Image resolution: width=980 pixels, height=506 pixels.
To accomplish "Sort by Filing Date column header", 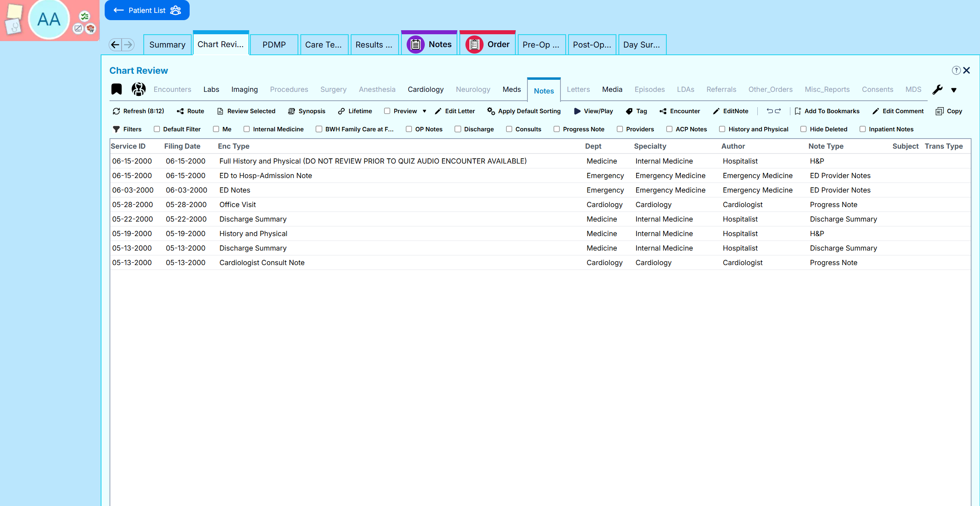I will click(x=182, y=146).
